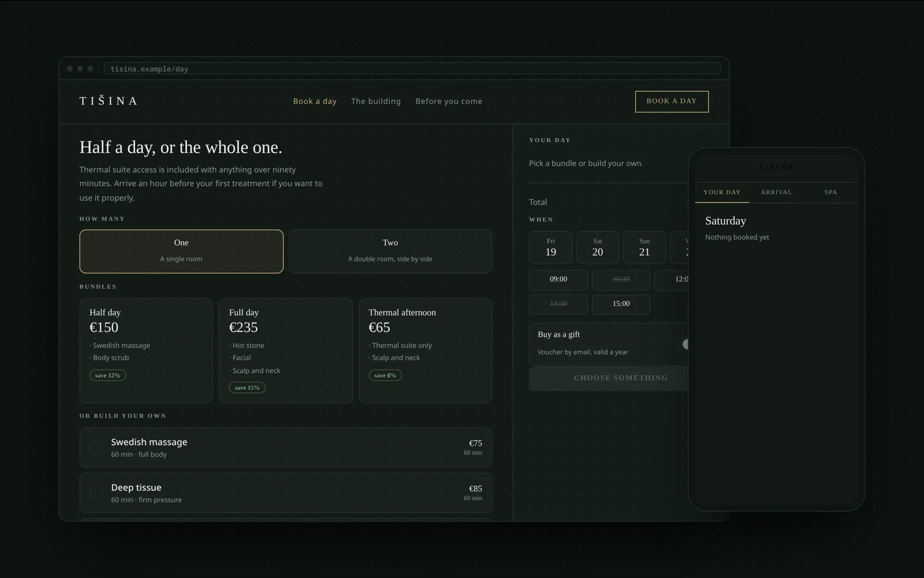Image resolution: width=924 pixels, height=578 pixels.
Task: Pick Sat 20 as the date
Action: (598, 247)
